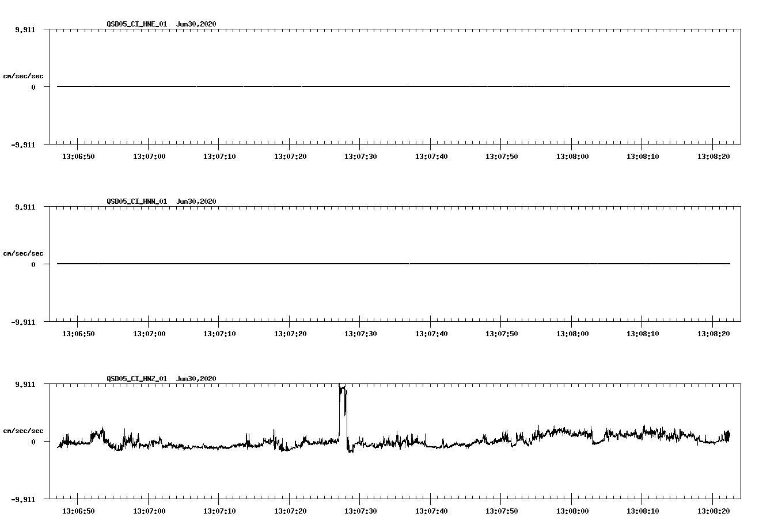Click 13:07:30 time label under HNZ plot

click(x=360, y=511)
